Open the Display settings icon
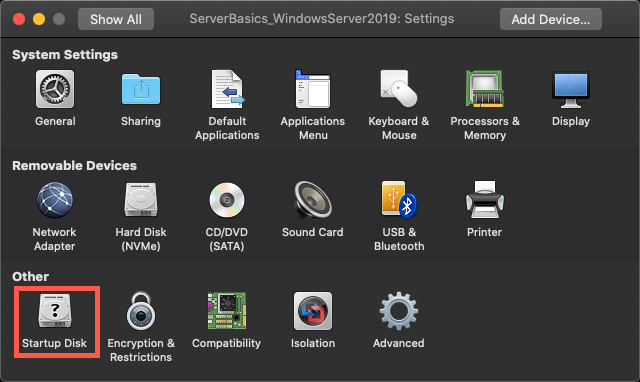Screen dimensions: 640x382 [x=571, y=90]
